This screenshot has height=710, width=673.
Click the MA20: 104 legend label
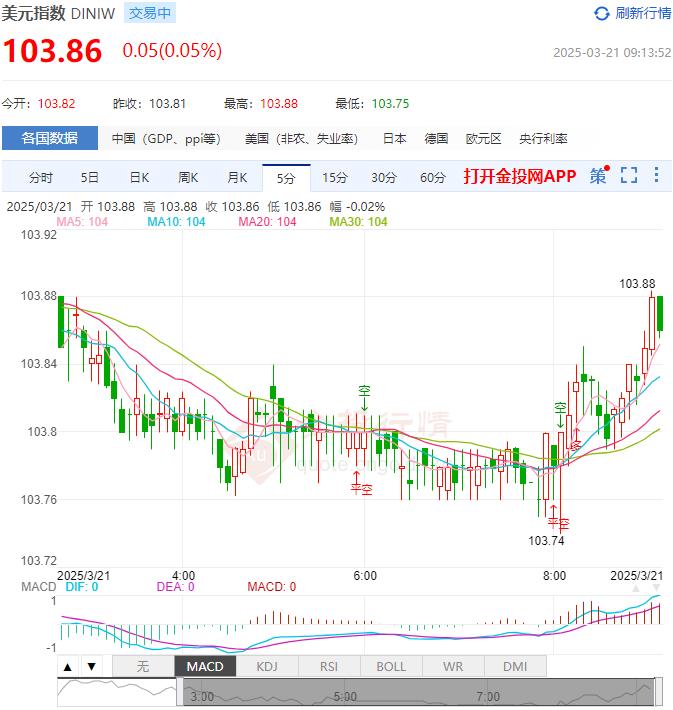(x=267, y=222)
